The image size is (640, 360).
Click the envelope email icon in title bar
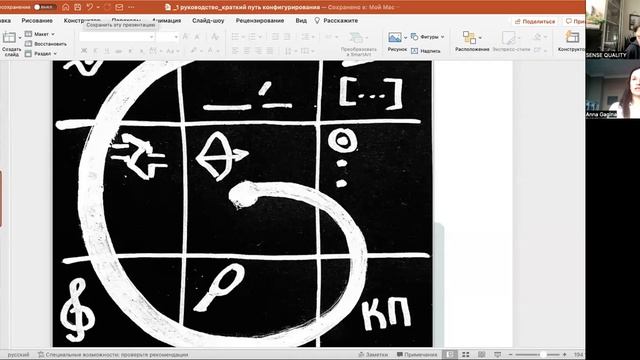pos(119,7)
